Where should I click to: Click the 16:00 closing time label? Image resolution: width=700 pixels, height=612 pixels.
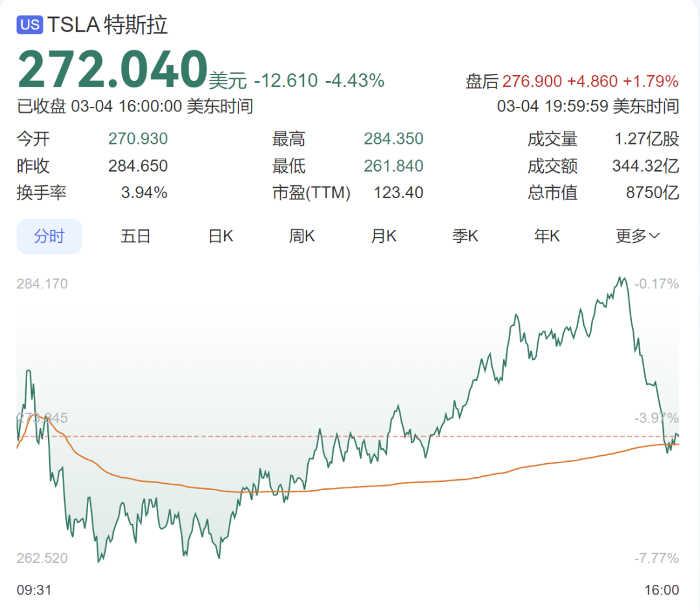click(x=662, y=590)
